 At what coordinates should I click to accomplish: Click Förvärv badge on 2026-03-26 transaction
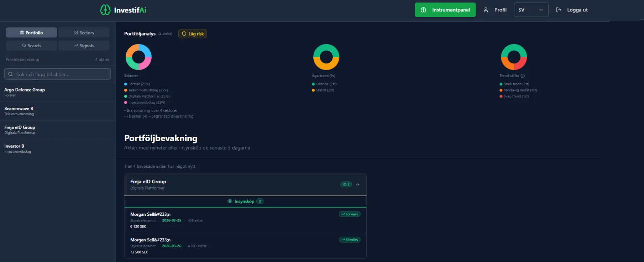[x=350, y=240]
